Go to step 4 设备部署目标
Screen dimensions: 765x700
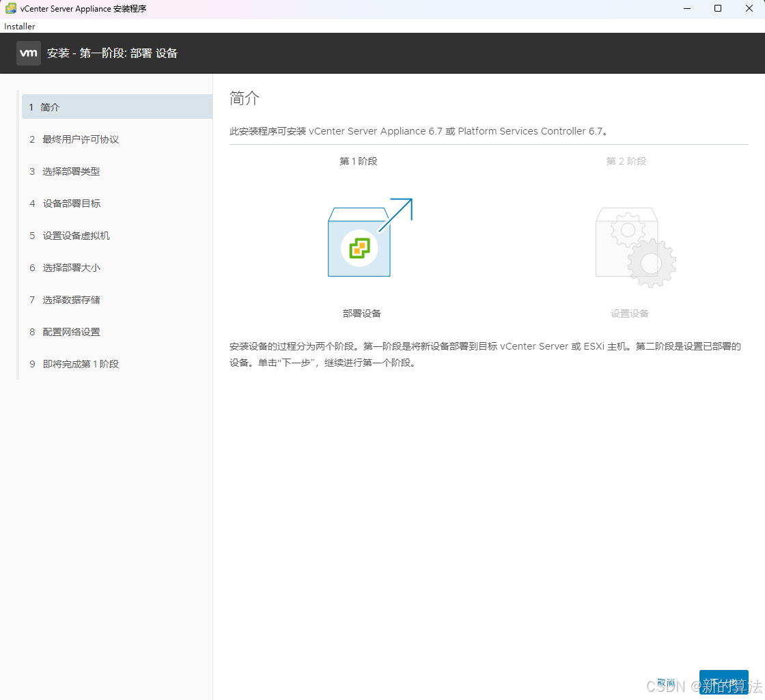click(65, 204)
